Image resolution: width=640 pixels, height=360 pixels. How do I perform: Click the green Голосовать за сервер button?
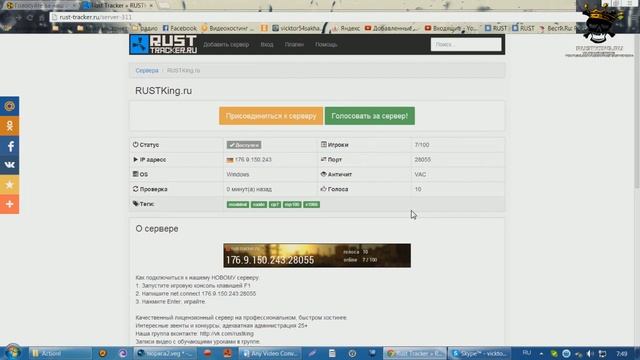click(x=370, y=116)
